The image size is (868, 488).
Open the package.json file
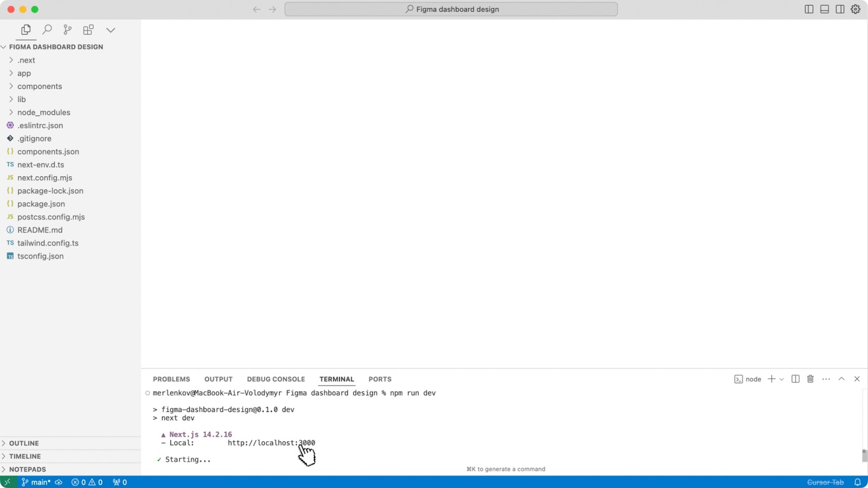coord(41,204)
